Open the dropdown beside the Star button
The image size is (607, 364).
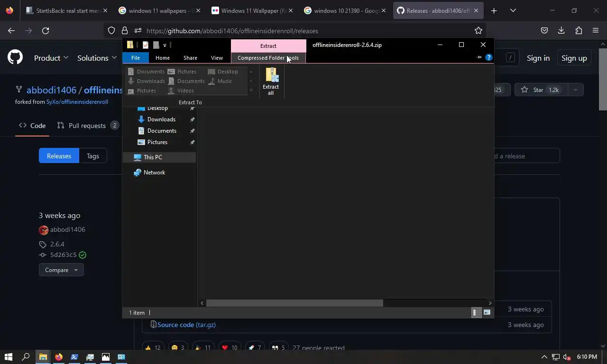(x=575, y=90)
